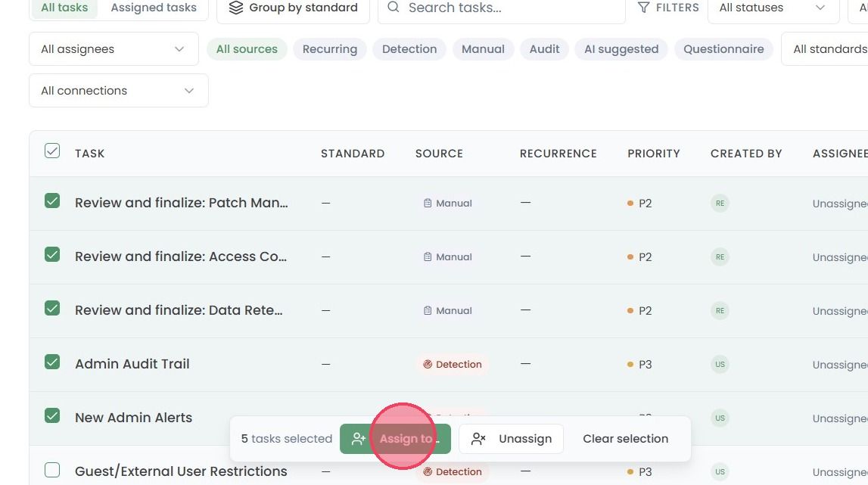Switch to the All tasks tab
Viewport: 868px width, 485px height.
[64, 8]
